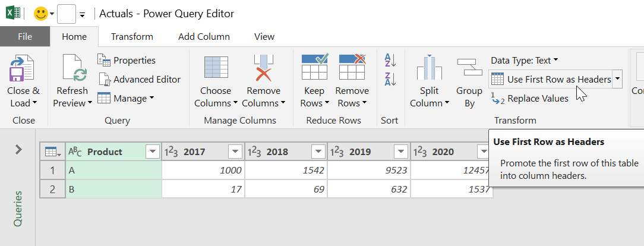Click the Replace Values button
This screenshot has height=246, width=644.
coord(531,98)
